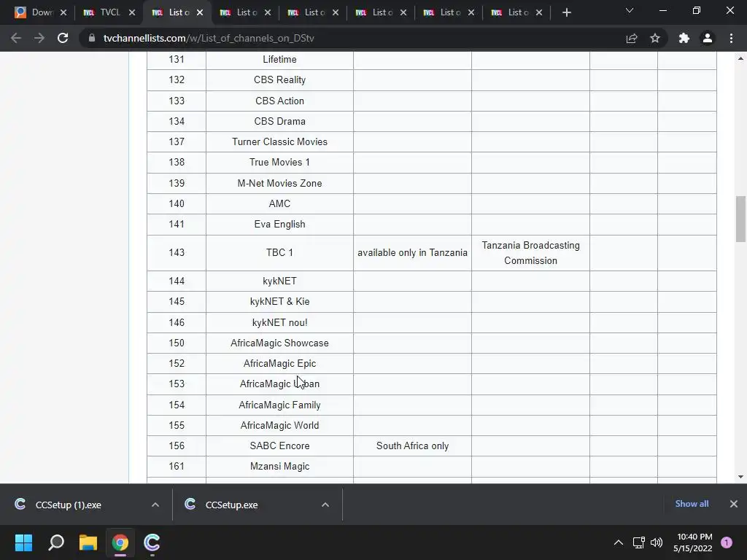Open the Windows Start menu

(23, 542)
